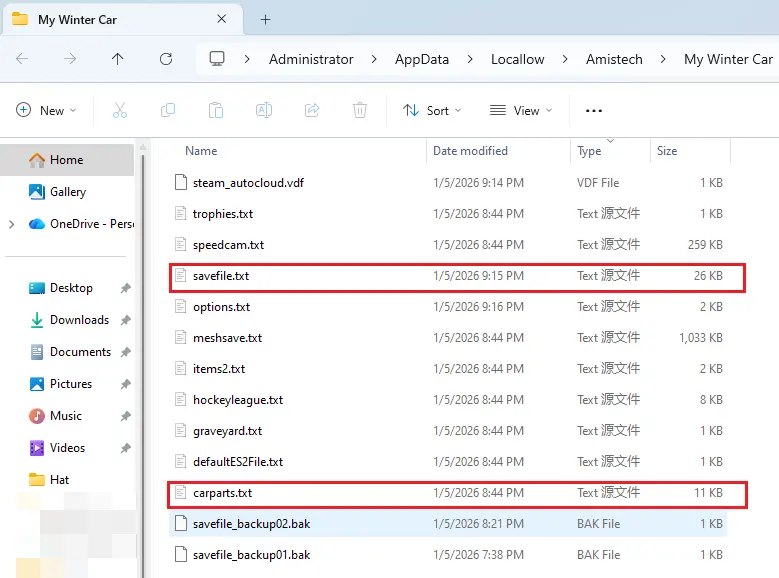Click pin icon next to Music
Screen dimensions: 779x578
pos(126,416)
